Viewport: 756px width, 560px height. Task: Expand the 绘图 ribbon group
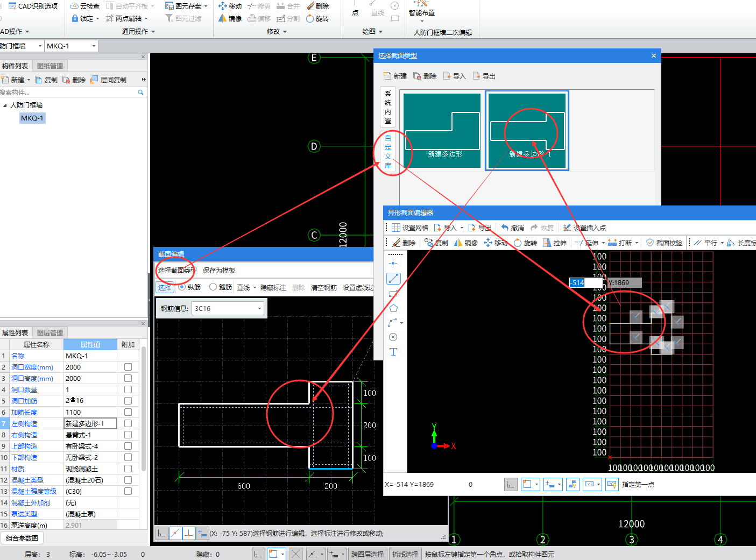click(x=372, y=32)
